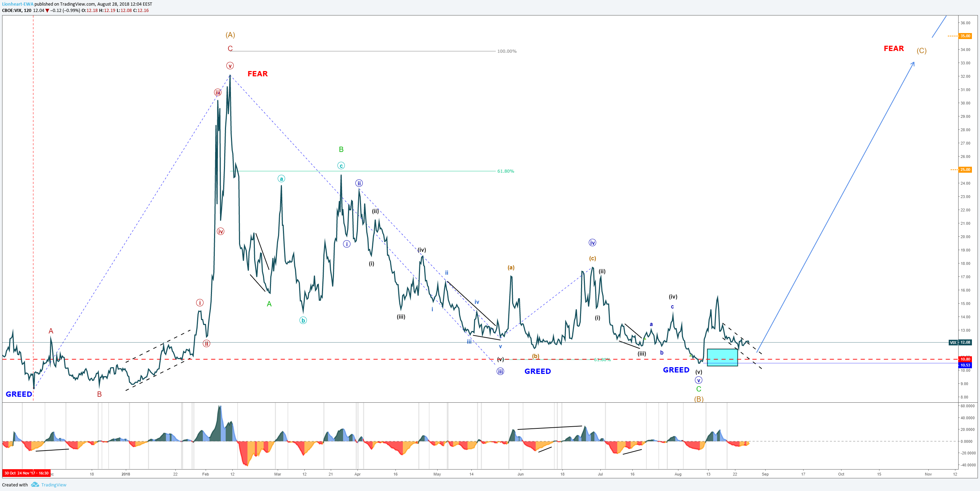Click the circled v wave label at peak

point(230,66)
